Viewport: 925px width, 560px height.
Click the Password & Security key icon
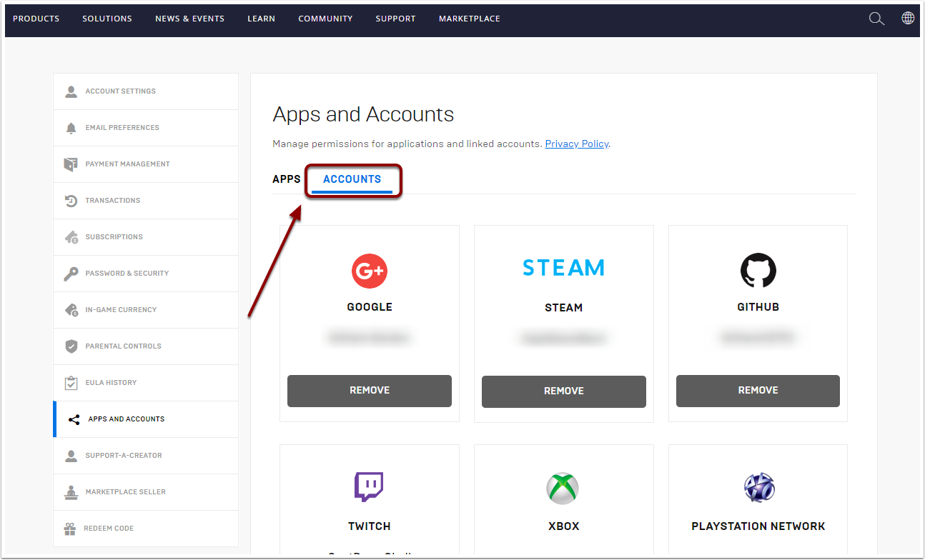coord(71,274)
